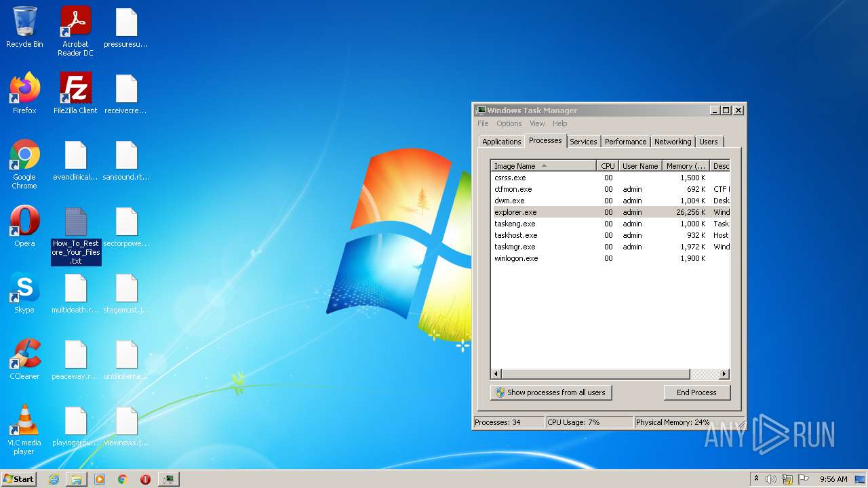This screenshot has width=868, height=488.
Task: Sort processes by Memory column
Action: point(686,165)
